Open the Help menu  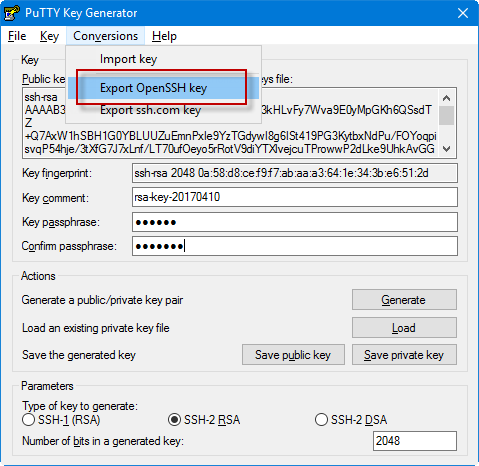164,36
